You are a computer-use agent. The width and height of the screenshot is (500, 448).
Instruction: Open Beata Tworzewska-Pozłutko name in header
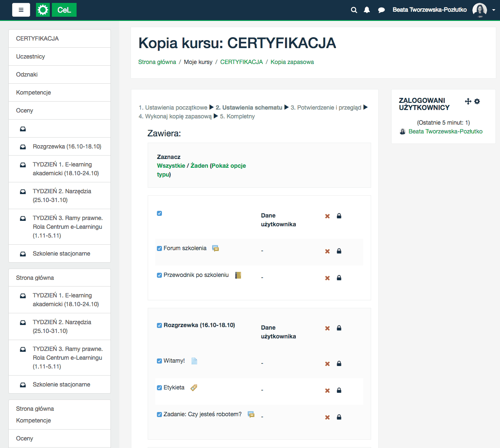point(430,10)
